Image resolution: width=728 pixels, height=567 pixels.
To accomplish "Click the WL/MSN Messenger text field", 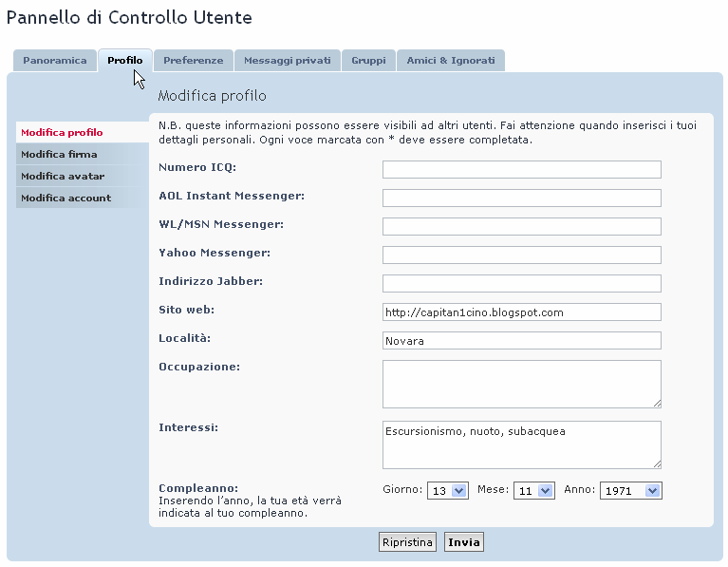I will click(x=521, y=227).
